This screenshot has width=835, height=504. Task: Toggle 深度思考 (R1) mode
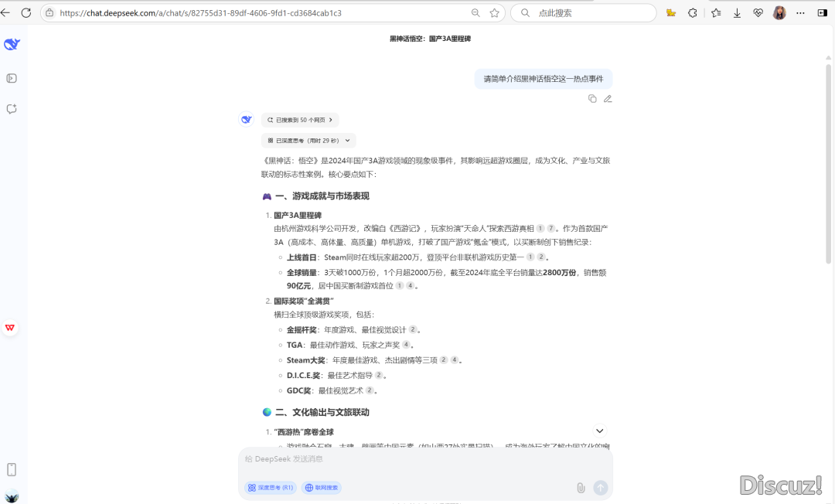pyautogui.click(x=271, y=488)
